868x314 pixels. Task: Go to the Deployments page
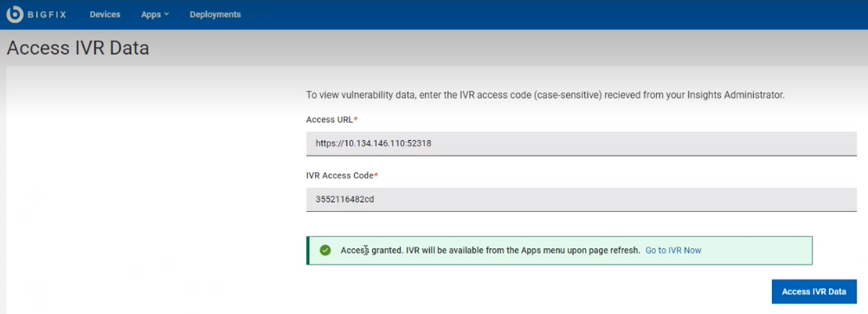click(215, 15)
